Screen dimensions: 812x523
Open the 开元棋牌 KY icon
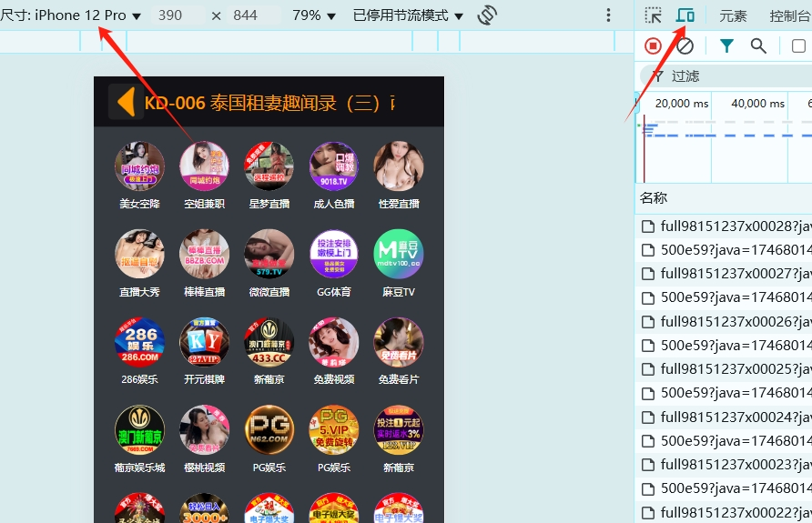click(205, 342)
